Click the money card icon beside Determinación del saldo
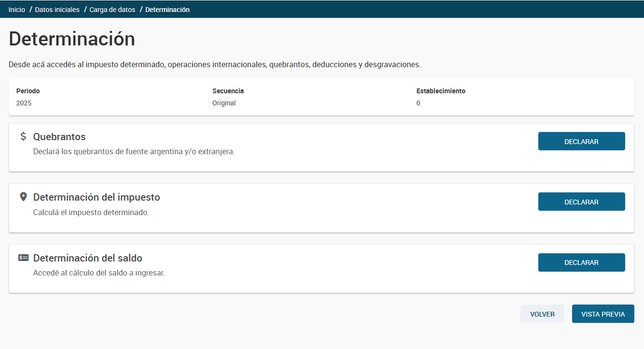 click(23, 258)
